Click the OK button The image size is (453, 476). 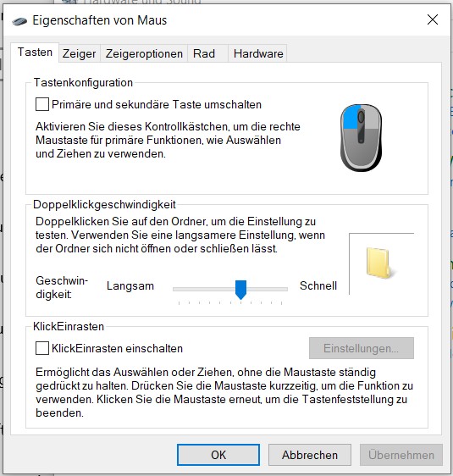coord(218,455)
